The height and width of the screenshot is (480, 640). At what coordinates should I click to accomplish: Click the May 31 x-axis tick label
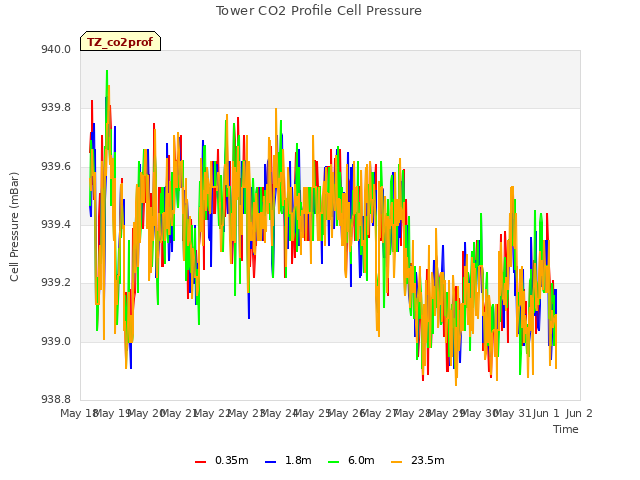(513, 413)
